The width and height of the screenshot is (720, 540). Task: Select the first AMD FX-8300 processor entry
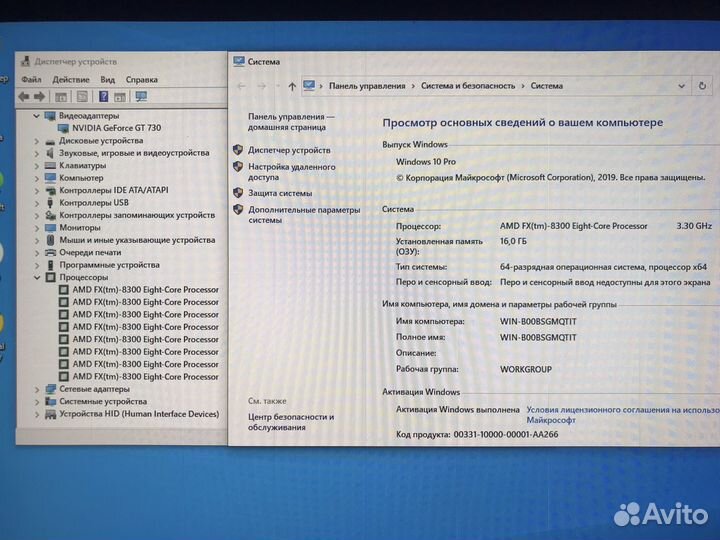146,290
